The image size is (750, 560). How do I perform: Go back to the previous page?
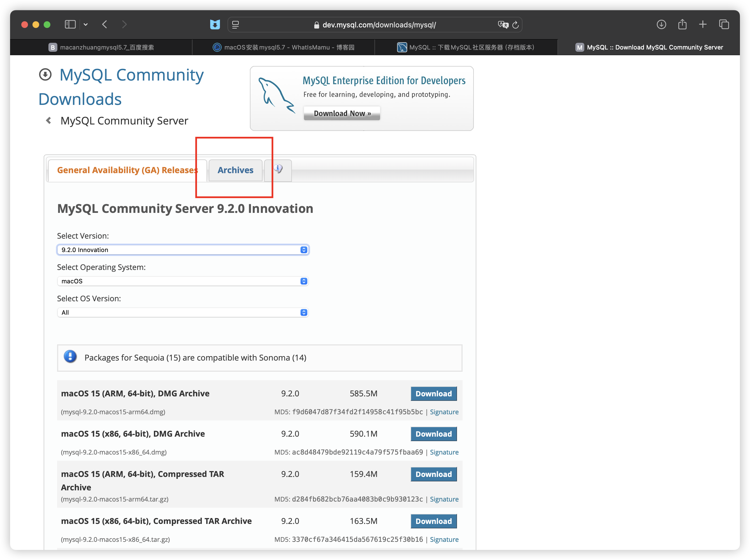pos(105,24)
